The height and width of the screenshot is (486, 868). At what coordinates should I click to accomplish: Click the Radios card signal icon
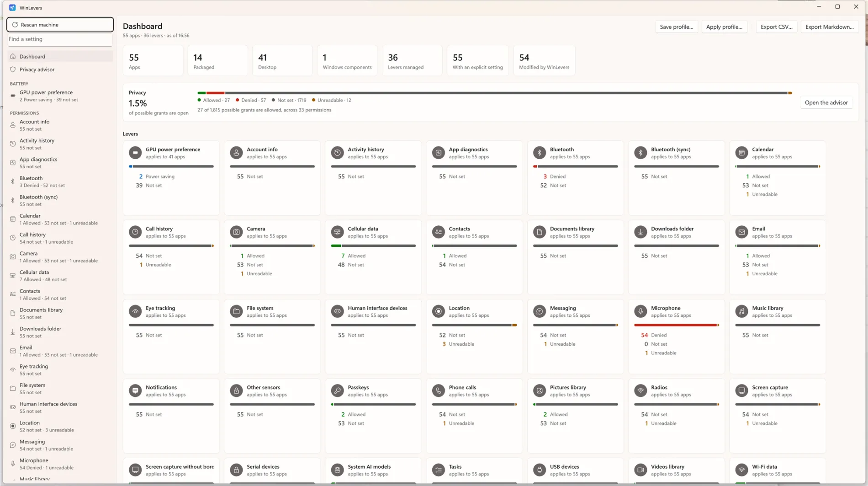coord(640,391)
